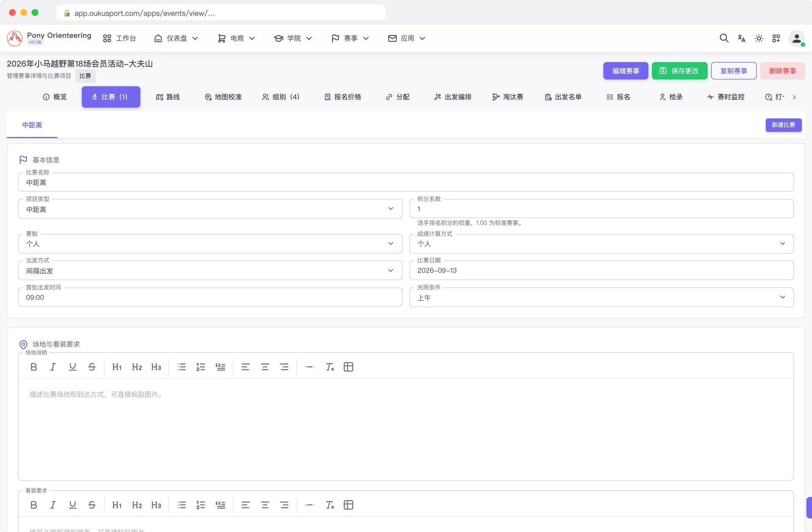Insert horizontal rule in 场地说明 editor
812x532 pixels.
pos(310,367)
